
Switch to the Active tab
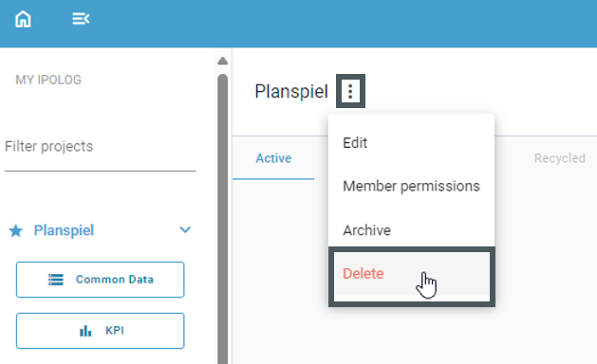point(273,158)
